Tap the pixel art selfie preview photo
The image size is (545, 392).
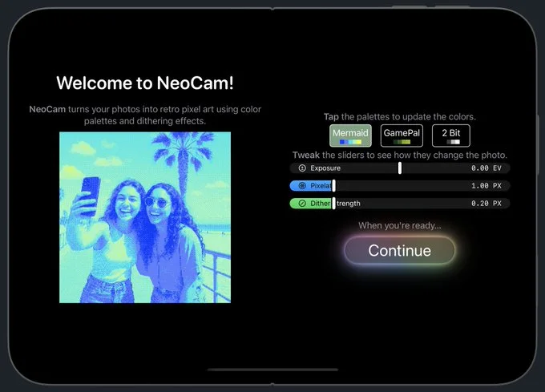(145, 217)
